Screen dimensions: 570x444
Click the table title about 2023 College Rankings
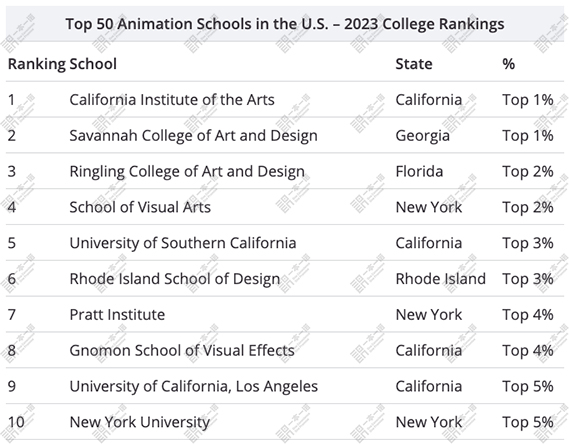[285, 24]
